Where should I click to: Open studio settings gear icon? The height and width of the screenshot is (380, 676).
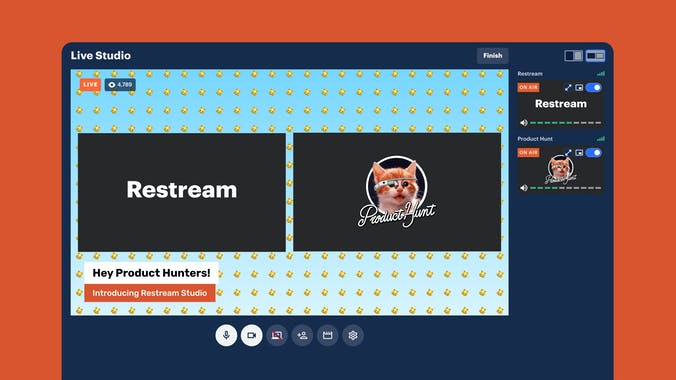tap(353, 335)
